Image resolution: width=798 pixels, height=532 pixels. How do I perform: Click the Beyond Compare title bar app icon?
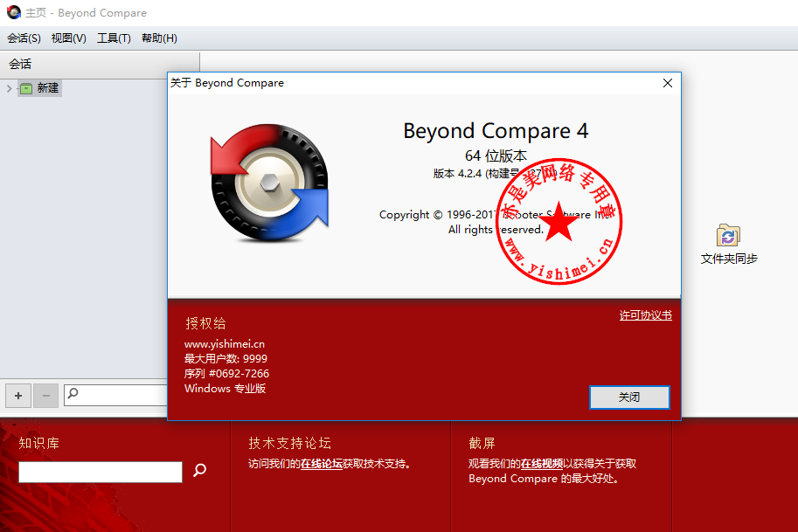(14, 12)
